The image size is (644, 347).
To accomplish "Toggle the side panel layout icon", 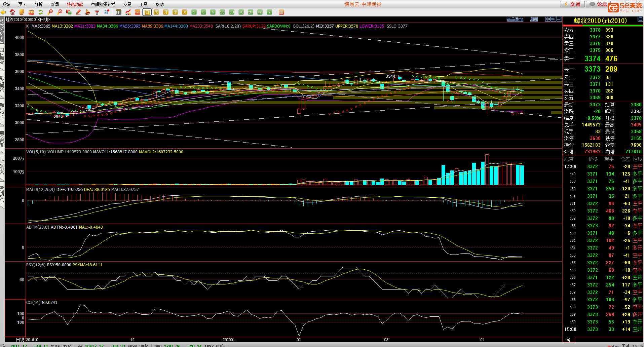I will (x=559, y=19).
